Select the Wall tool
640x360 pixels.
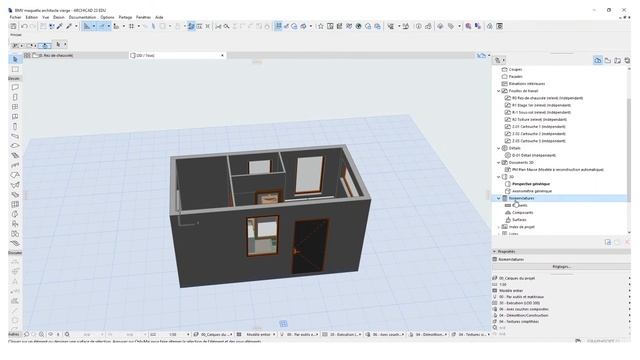click(x=15, y=87)
